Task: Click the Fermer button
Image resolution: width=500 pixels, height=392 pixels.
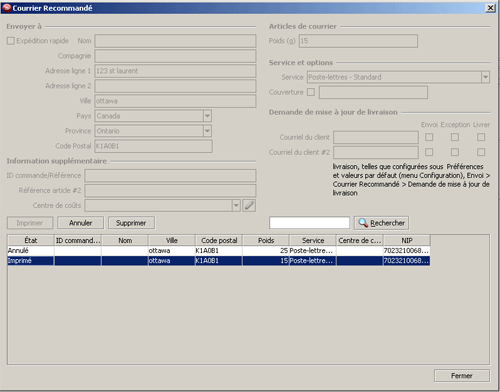Action: (x=462, y=376)
